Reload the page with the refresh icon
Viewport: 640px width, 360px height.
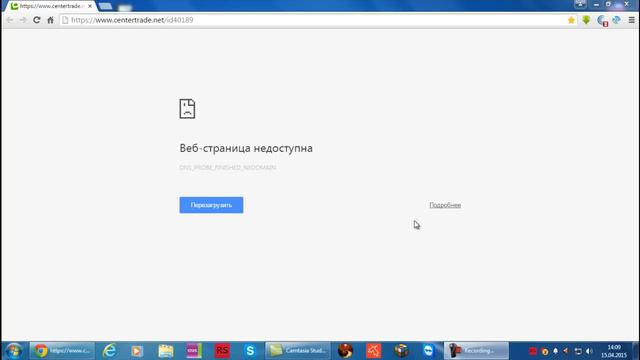point(37,20)
